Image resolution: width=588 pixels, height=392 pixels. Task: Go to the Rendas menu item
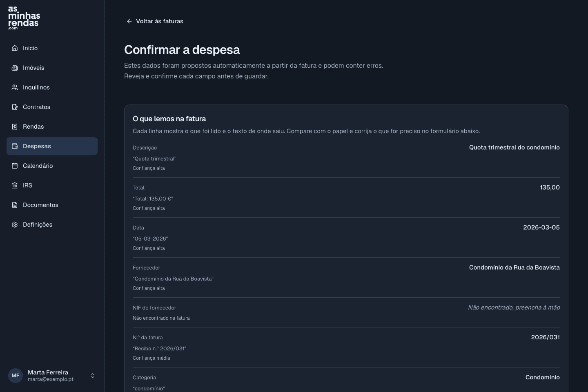point(52,127)
